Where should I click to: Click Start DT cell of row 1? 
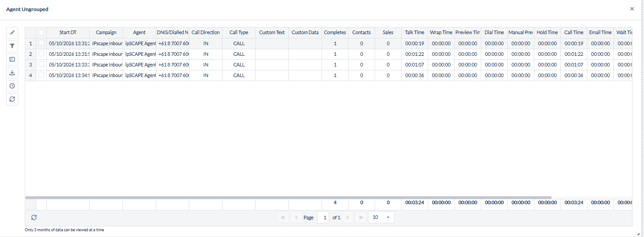(x=68, y=43)
